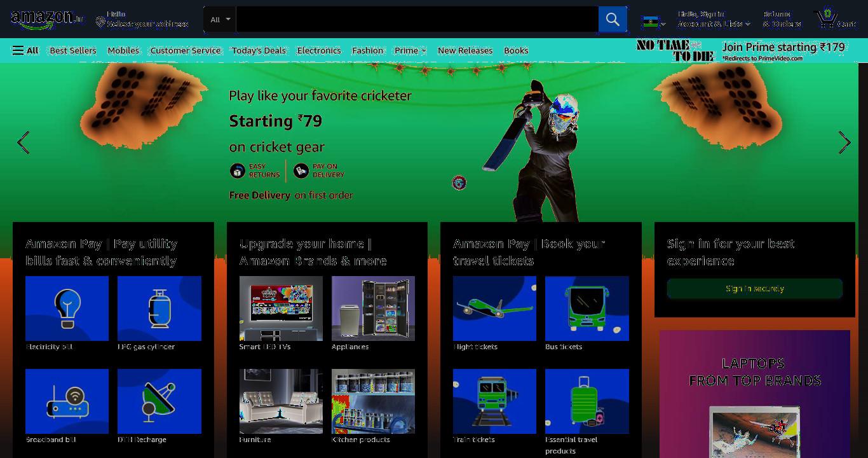
Task: Open the All hamburger menu
Action: click(x=25, y=50)
